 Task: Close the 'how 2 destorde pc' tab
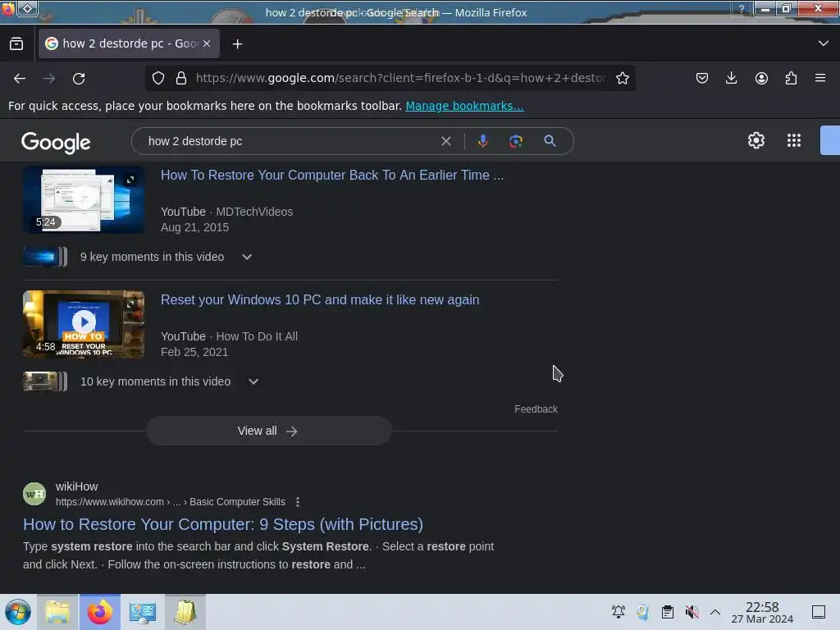tap(207, 43)
